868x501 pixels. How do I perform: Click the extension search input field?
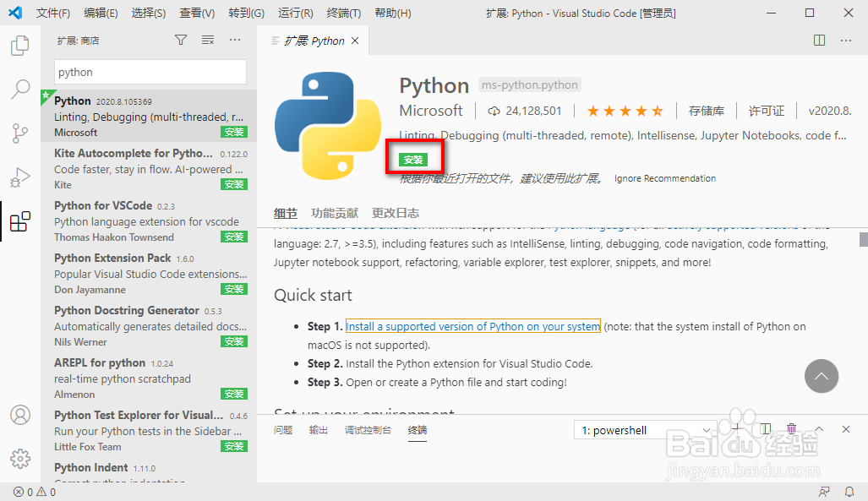pos(150,73)
